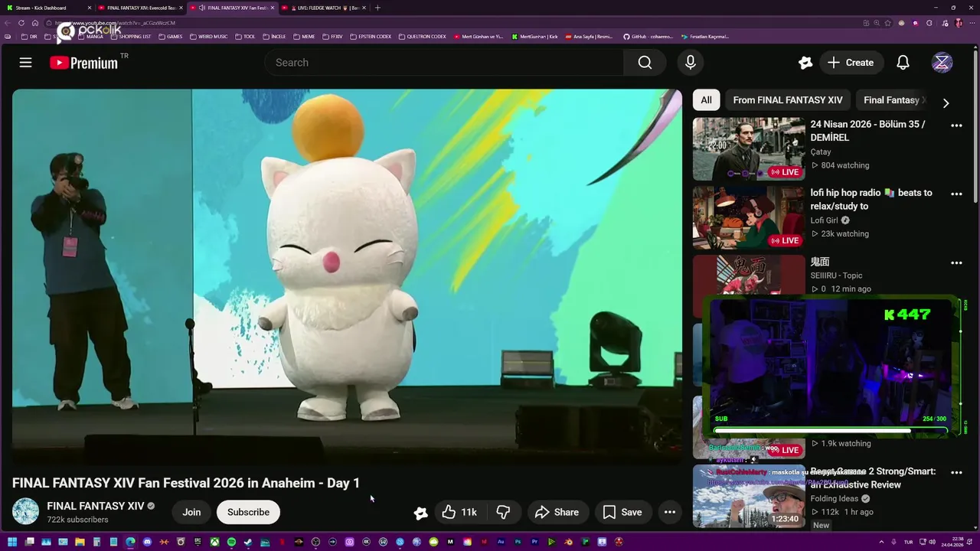
Task: Open the GAMES bookmarks folder
Action: [171, 37]
